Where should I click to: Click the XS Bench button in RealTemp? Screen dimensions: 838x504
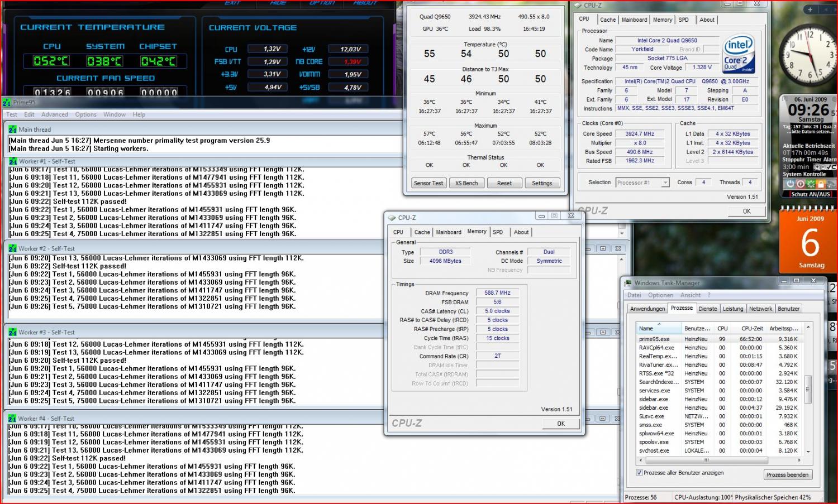tap(466, 183)
